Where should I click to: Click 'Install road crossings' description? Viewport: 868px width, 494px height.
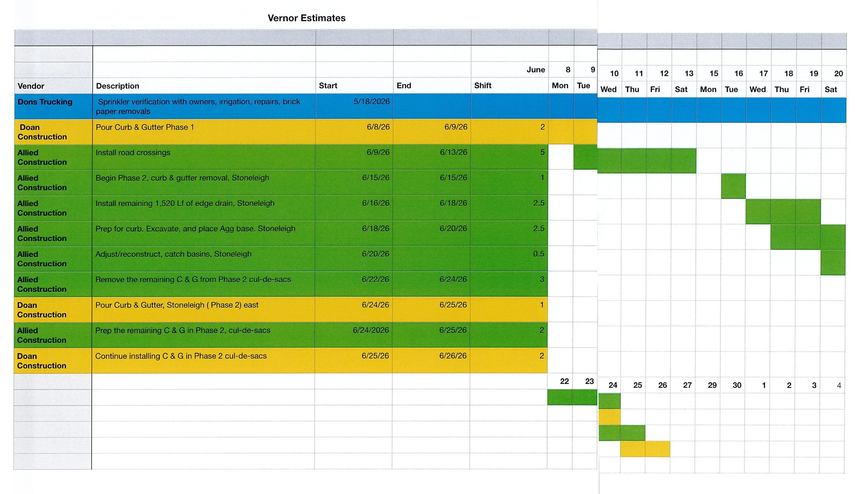coord(133,153)
